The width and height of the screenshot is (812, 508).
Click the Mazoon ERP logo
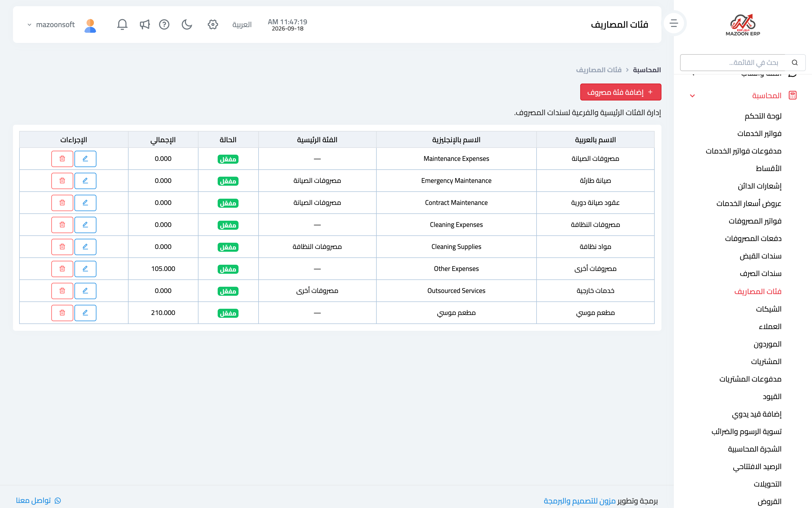click(743, 25)
